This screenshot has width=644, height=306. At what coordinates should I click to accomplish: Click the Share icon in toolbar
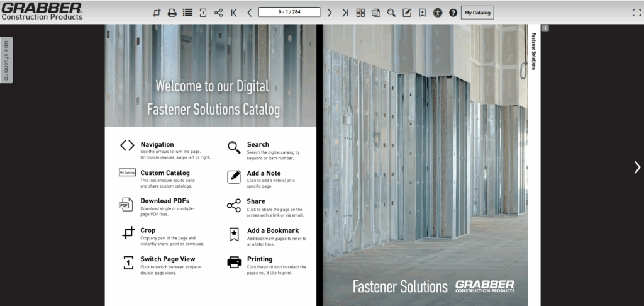click(x=218, y=13)
